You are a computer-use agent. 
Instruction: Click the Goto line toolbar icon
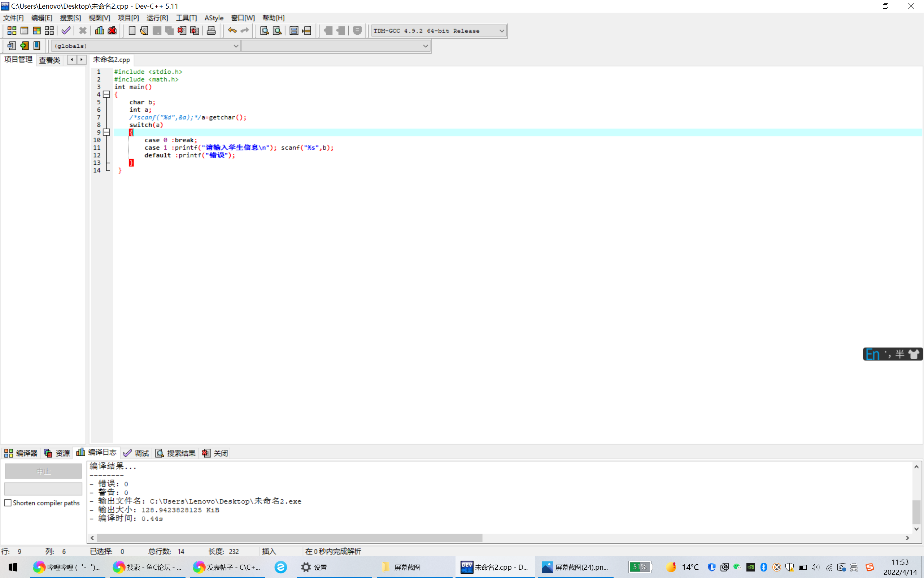[x=306, y=31]
